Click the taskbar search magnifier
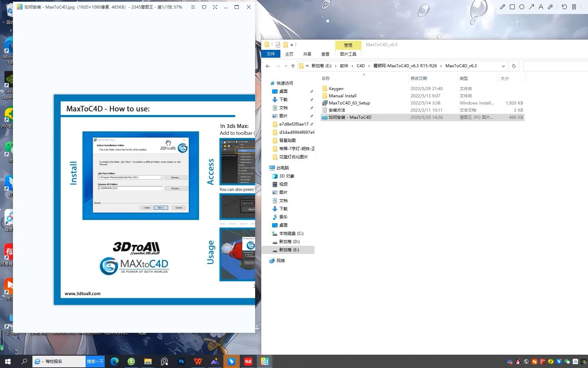This screenshot has height=368, width=588. [24, 361]
